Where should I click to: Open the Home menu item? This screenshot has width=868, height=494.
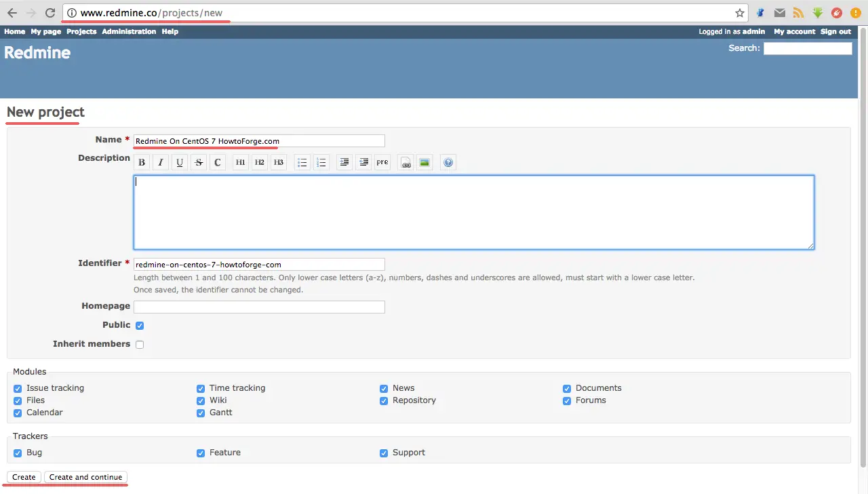pyautogui.click(x=14, y=31)
